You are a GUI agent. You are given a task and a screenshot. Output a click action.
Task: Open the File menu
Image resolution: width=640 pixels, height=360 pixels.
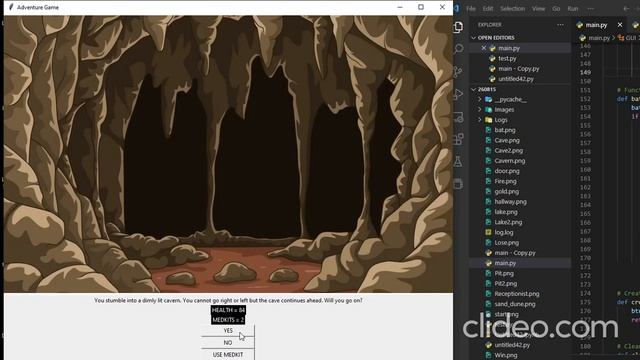click(471, 9)
